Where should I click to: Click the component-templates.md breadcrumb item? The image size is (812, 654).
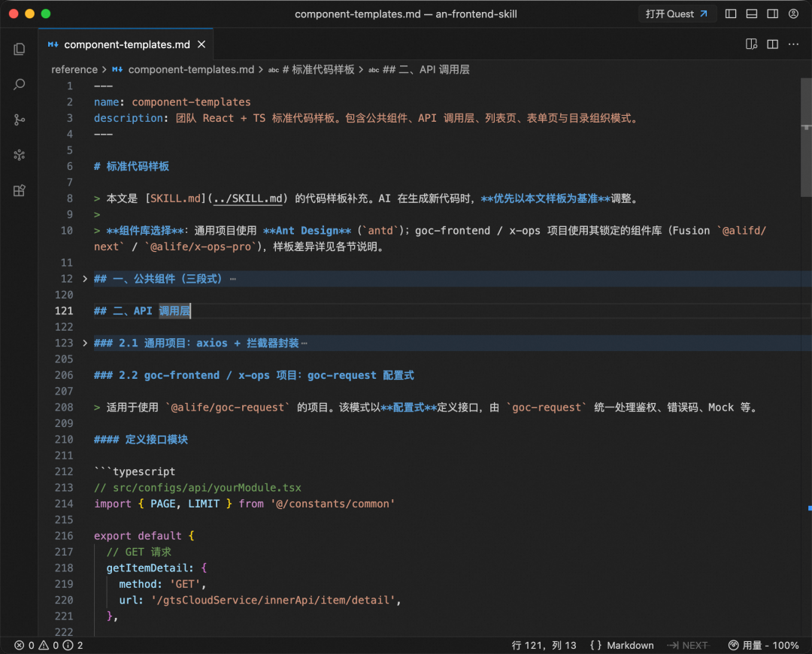tap(191, 69)
